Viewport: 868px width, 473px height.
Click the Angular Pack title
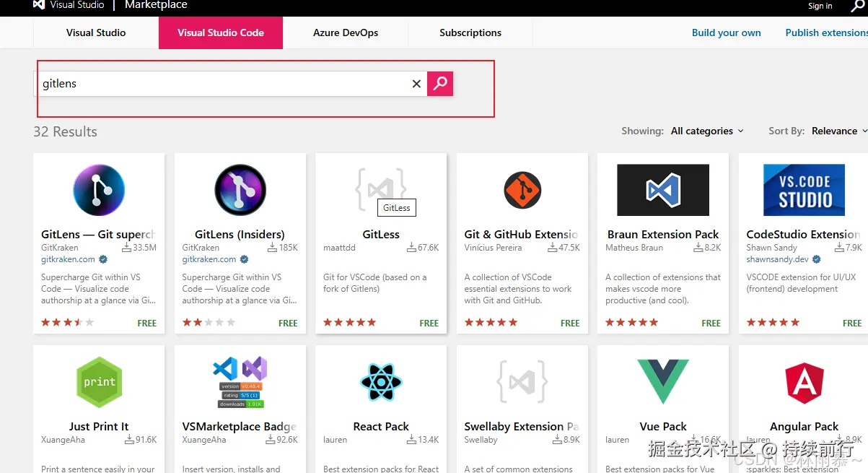click(x=805, y=426)
